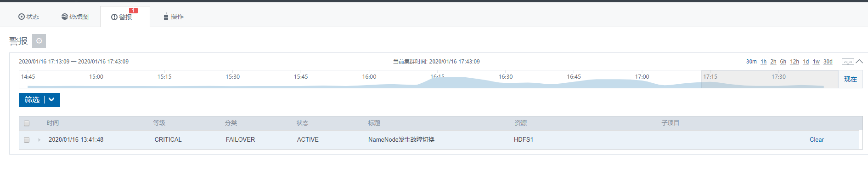Image resolution: width=868 pixels, height=190 pixels.
Task: Sort alerts by 等级 column header
Action: pos(159,123)
